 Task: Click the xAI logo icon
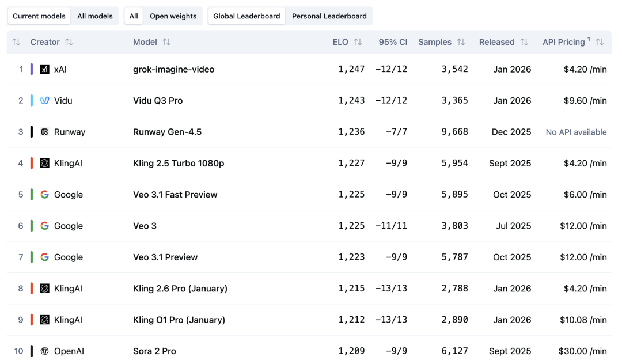44,69
